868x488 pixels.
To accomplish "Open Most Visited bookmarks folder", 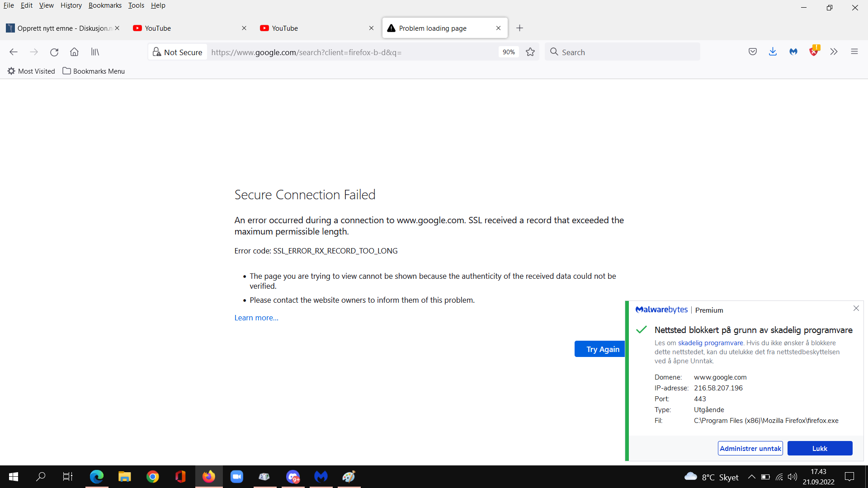I will [x=31, y=71].
